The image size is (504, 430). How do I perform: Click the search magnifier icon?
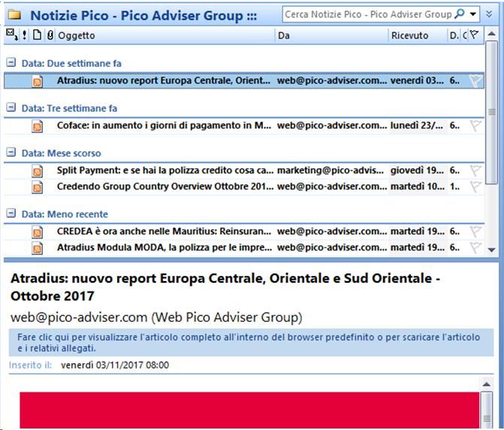[460, 14]
